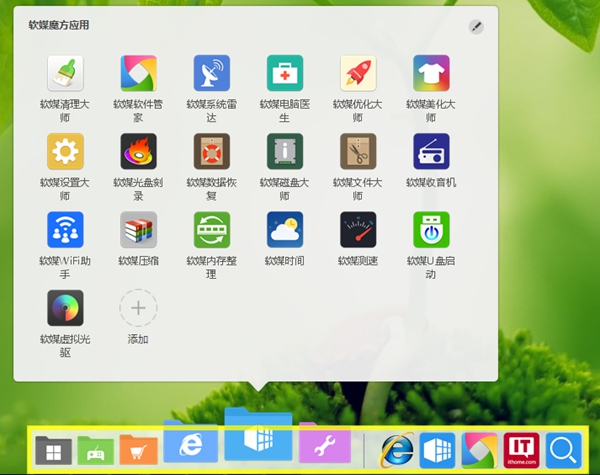The image size is (600, 475).
Task: Launch 软媒美化大师 t-shirt icon
Action: pos(431,73)
